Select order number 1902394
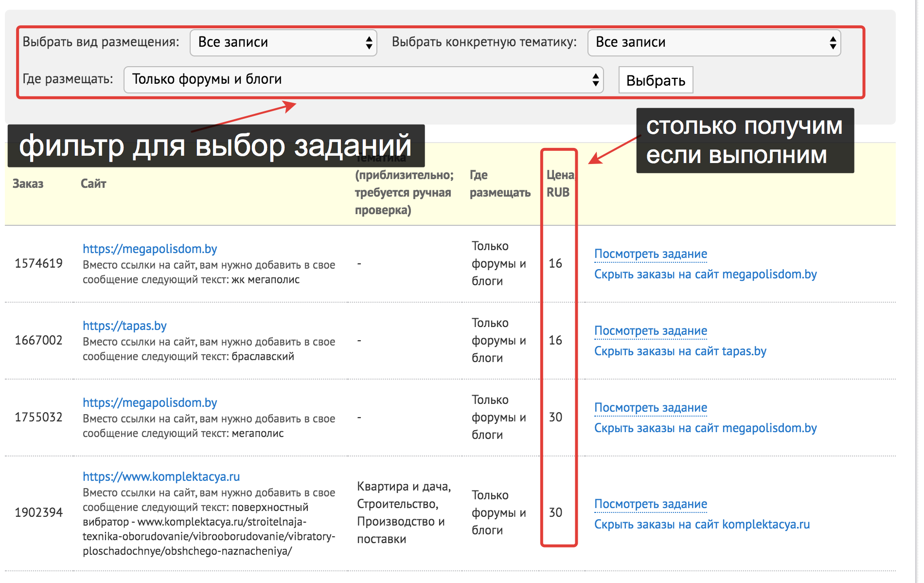Screen dimensions: 924x583 (x=39, y=512)
